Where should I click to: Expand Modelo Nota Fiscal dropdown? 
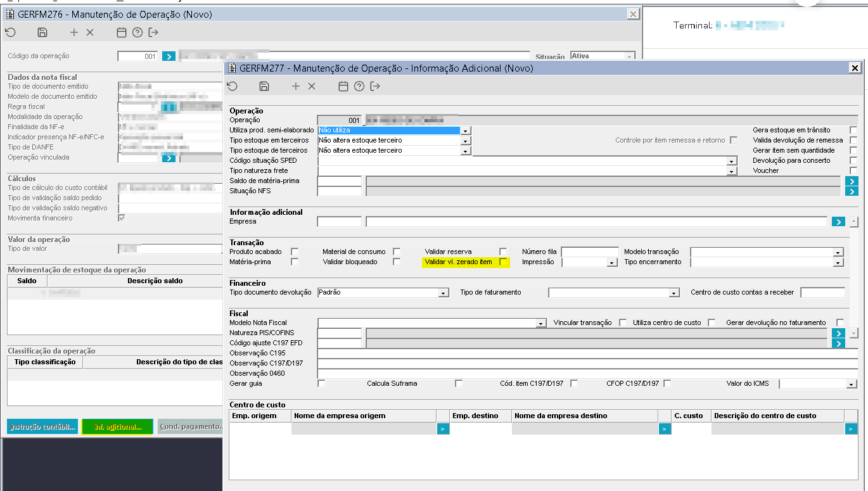pyautogui.click(x=541, y=323)
